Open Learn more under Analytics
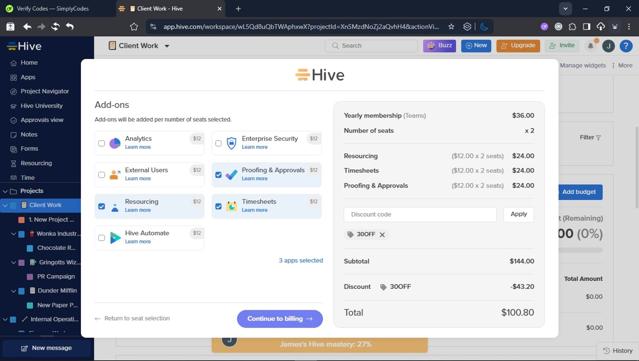 tap(138, 147)
